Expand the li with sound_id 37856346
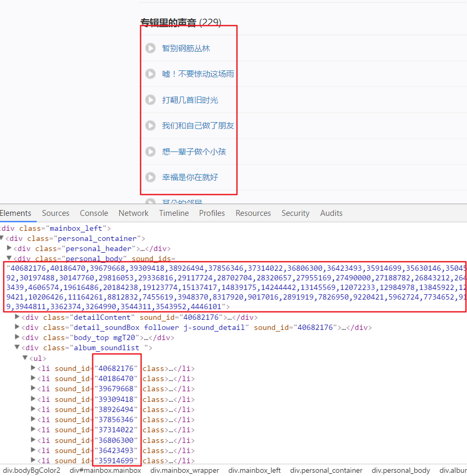467x476 pixels. 33,419
